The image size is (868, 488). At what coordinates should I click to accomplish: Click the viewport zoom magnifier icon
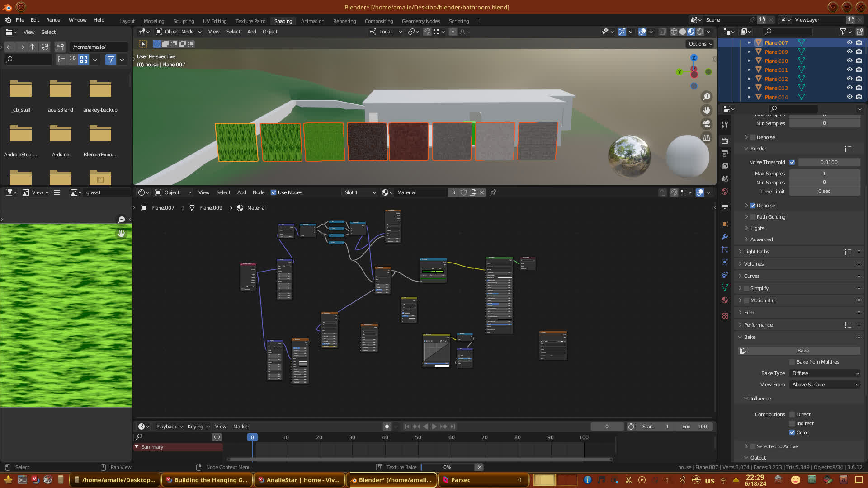point(706,97)
